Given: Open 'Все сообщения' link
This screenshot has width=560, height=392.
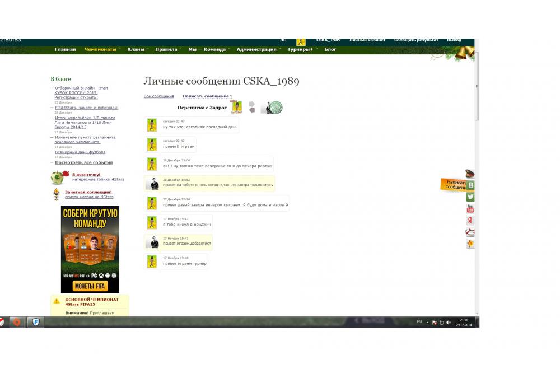Looking at the screenshot, I should (x=159, y=96).
